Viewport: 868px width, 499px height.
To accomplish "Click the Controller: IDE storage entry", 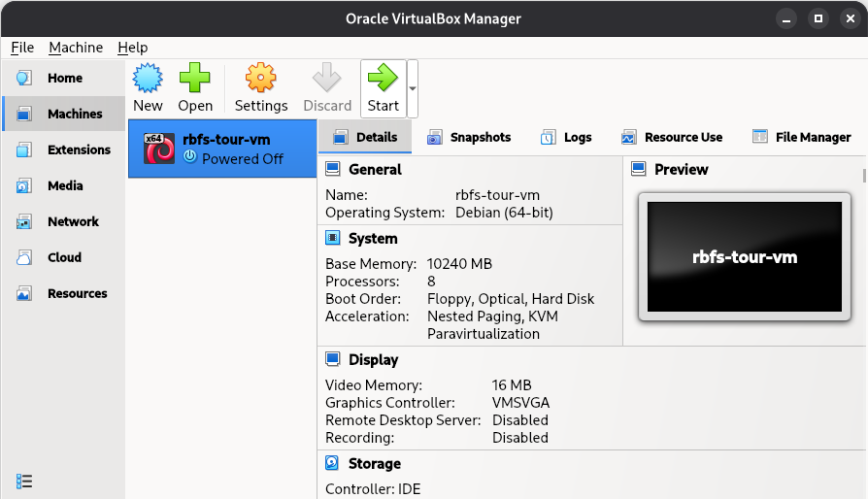I will 373,489.
